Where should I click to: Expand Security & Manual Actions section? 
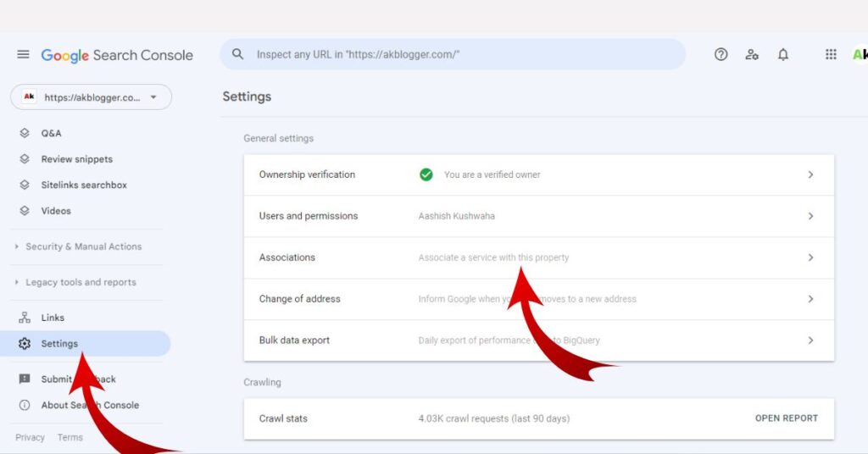[x=83, y=246]
